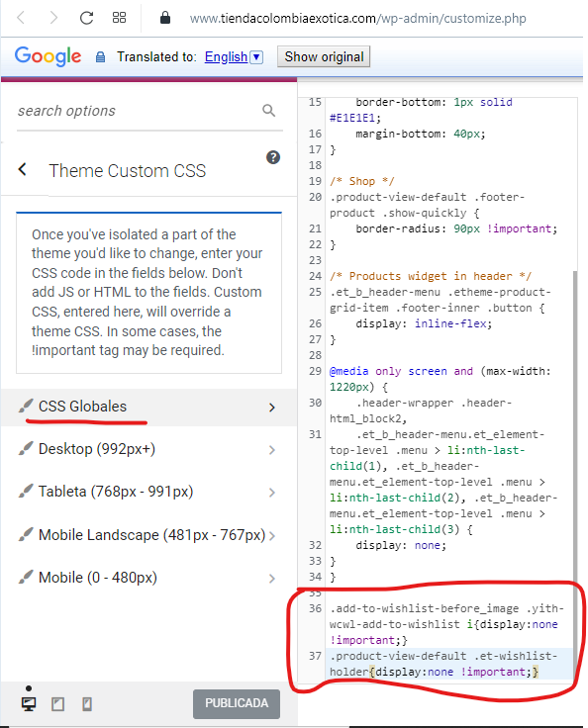
Task: Click the 'display: inline-flex;' line
Action: pos(424,323)
